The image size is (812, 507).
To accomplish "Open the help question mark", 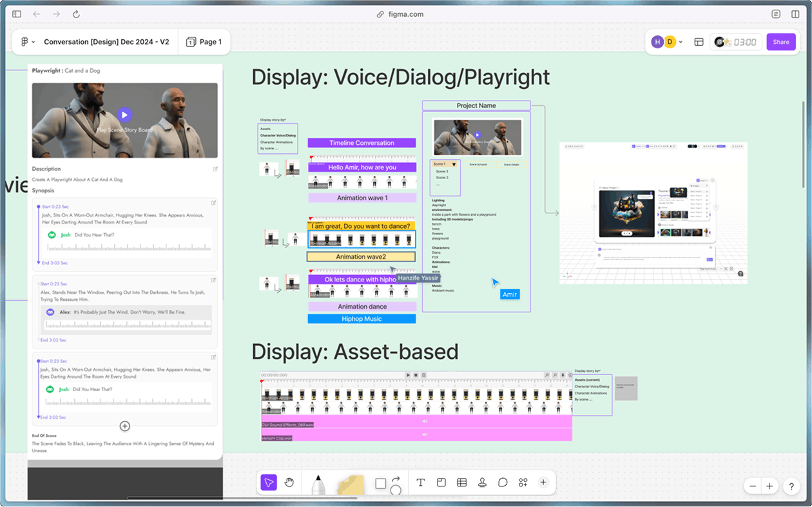I will tap(791, 487).
